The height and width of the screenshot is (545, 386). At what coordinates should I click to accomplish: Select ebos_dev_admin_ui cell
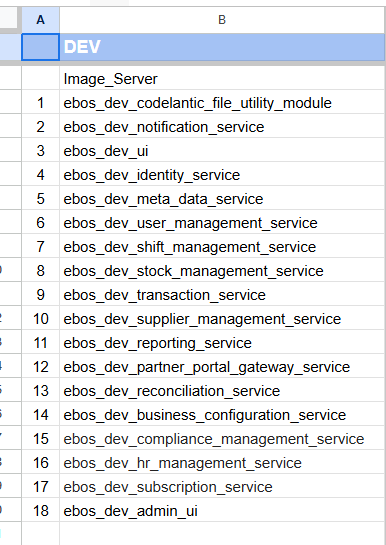point(222,511)
